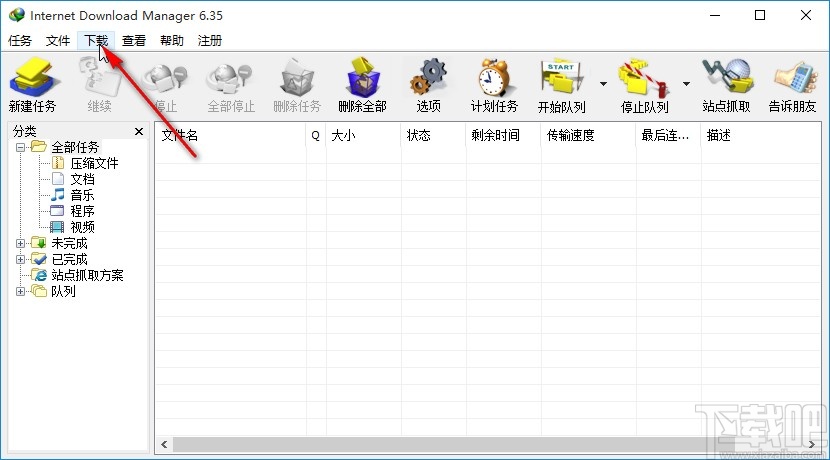Viewport: 830px width, 460px height.
Task: Select the 压缩文件 category
Action: [94, 163]
